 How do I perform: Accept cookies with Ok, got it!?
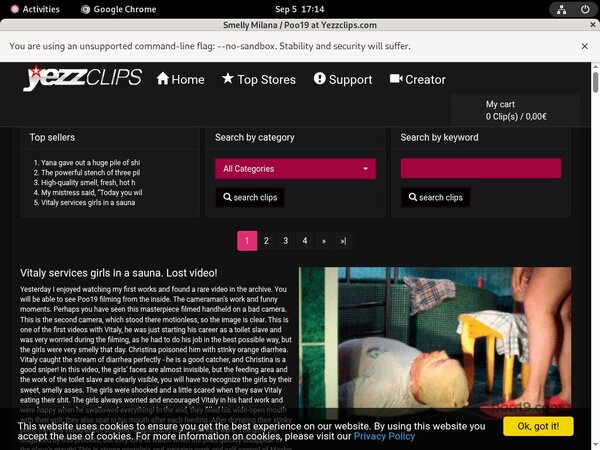point(538,426)
